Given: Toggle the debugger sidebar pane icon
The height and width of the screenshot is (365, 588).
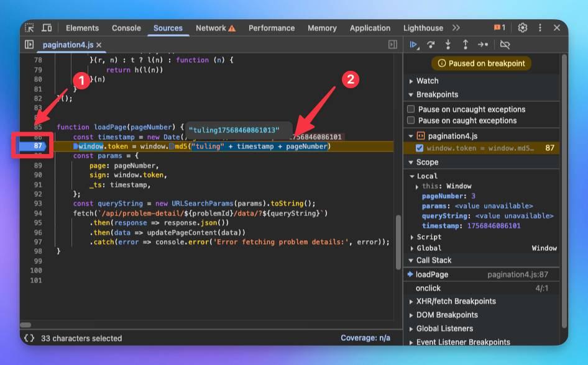Looking at the screenshot, I should coord(393,45).
